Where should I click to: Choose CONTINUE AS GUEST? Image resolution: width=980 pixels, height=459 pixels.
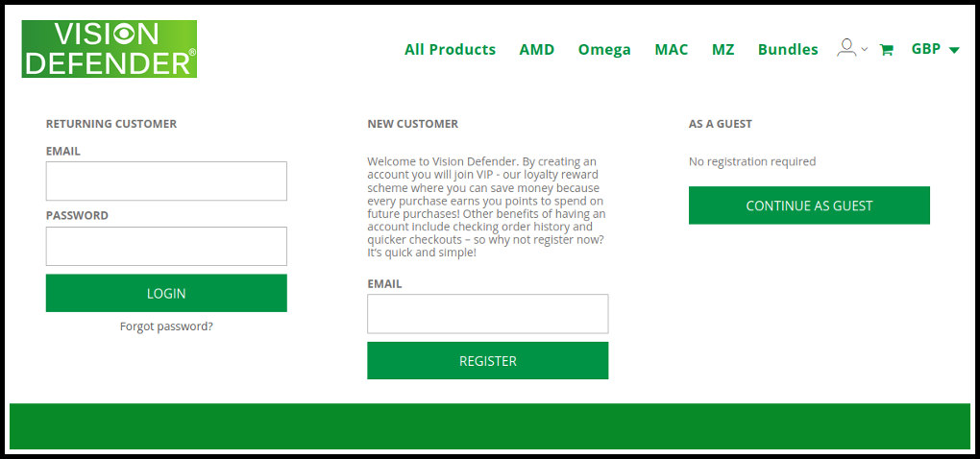tap(809, 205)
